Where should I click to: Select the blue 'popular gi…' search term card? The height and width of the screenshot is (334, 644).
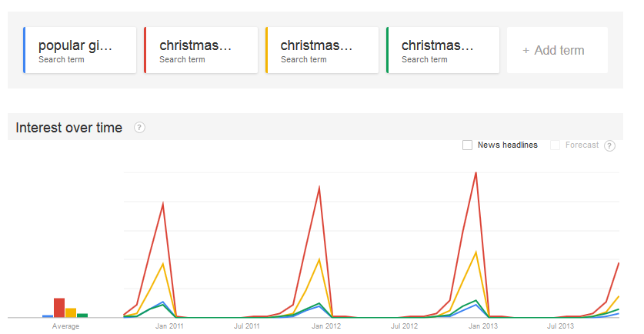[80, 51]
